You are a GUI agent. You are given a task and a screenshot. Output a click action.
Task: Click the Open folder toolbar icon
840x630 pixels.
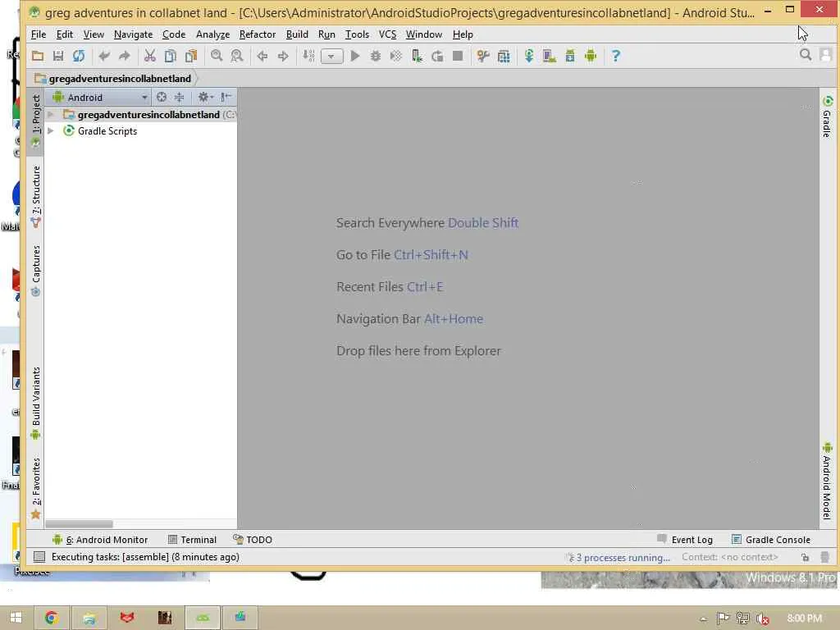pyautogui.click(x=38, y=56)
